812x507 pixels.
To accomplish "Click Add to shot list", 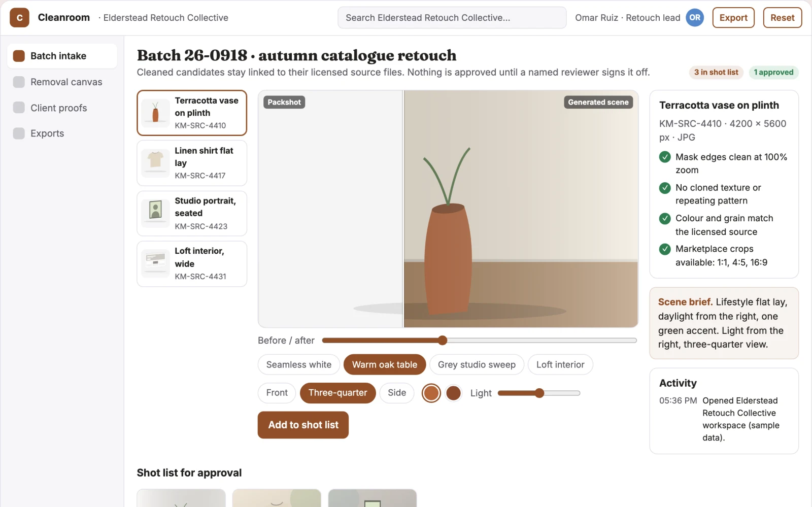I will (303, 425).
